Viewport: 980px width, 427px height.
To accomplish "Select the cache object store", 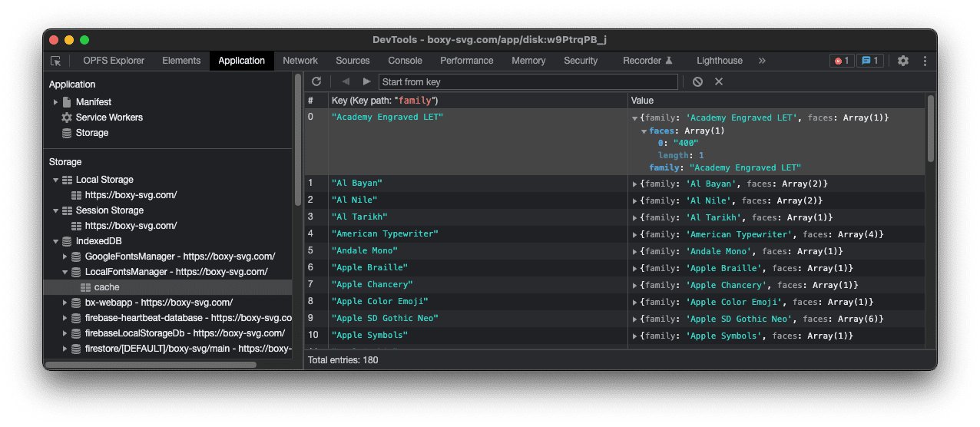I will coord(107,287).
